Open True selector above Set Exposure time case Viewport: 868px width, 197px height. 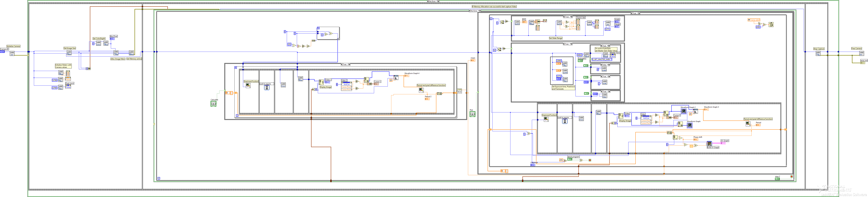[x=568, y=44]
